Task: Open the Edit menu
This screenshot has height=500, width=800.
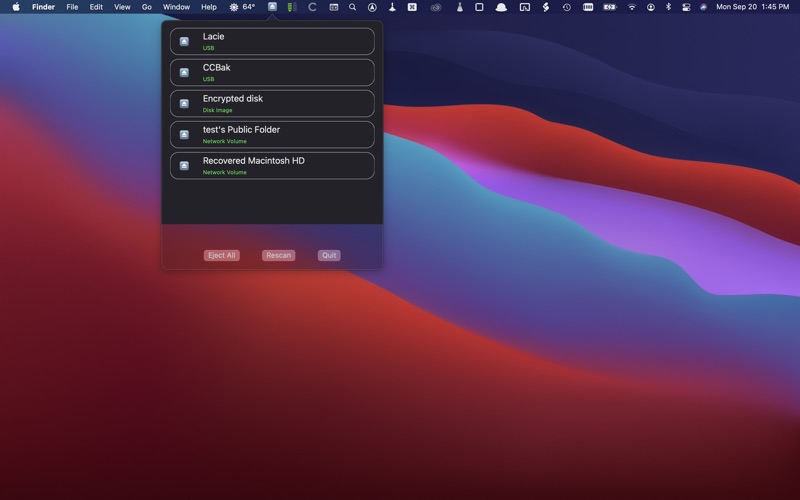Action: [96, 7]
